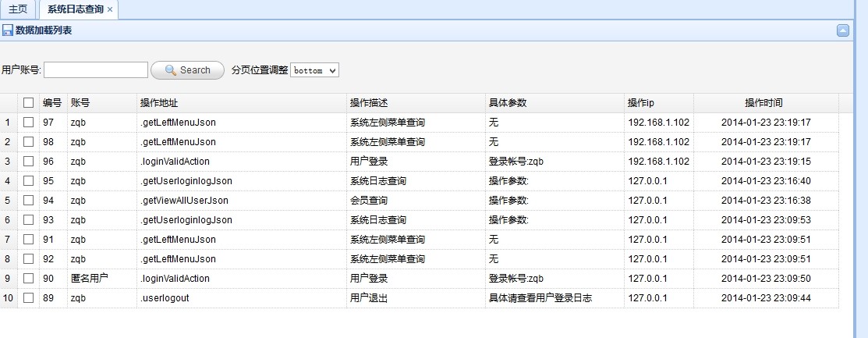Image resolution: width=868 pixels, height=338 pixels.
Task: Switch to the 主页 tab
Action: coord(18,9)
